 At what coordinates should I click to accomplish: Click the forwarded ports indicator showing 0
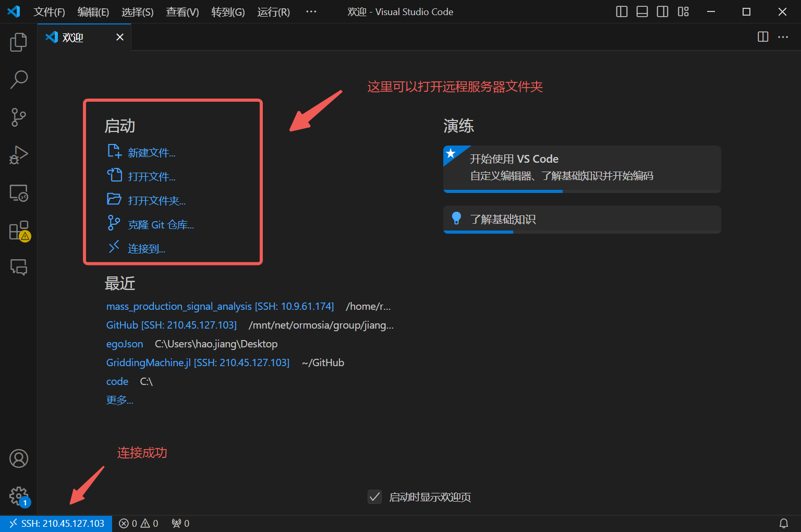(x=180, y=523)
